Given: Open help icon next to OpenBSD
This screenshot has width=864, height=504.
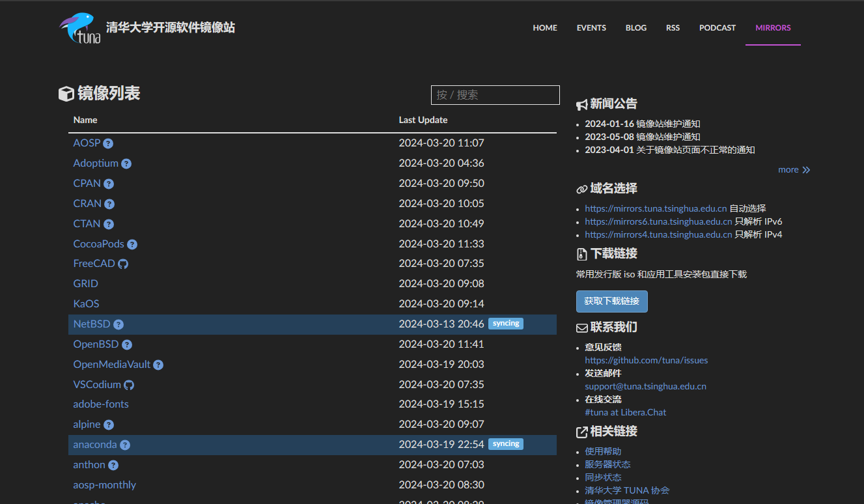Looking at the screenshot, I should [x=127, y=345].
